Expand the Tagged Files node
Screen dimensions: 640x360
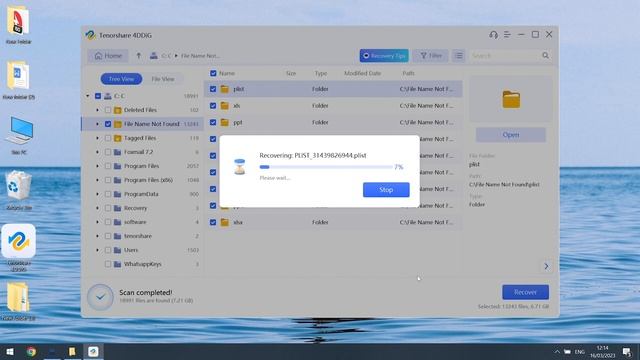(97, 138)
